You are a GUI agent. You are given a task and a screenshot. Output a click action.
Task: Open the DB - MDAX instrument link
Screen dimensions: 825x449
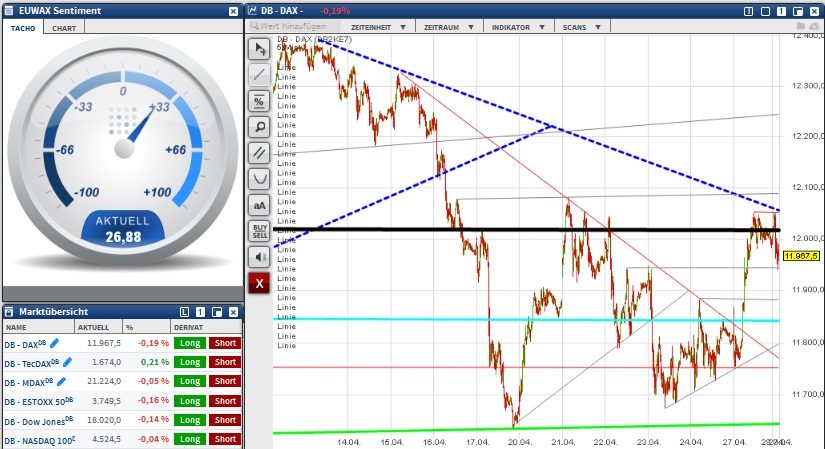[x=29, y=382]
